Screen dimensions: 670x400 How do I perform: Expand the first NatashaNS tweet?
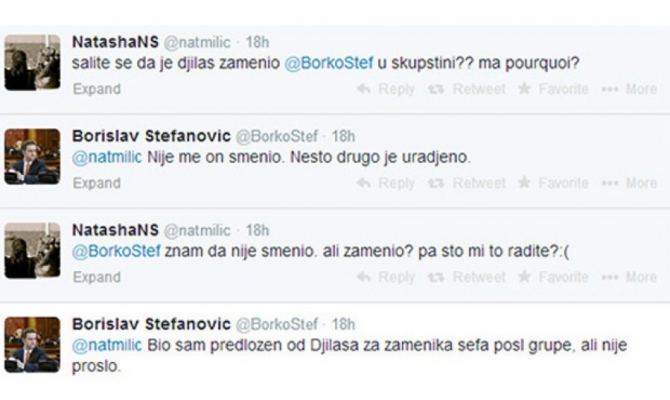pos(96,89)
